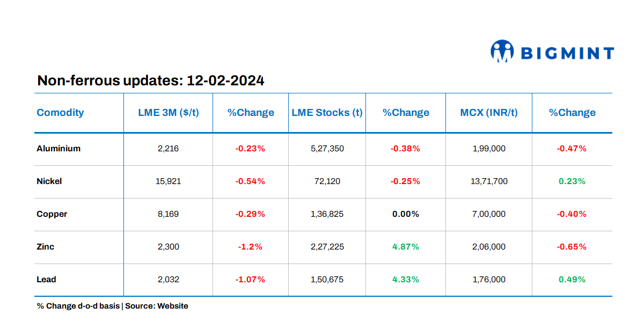Screen dimensions: 644x322
Task: Select the Lead row label
Action: pos(46,280)
